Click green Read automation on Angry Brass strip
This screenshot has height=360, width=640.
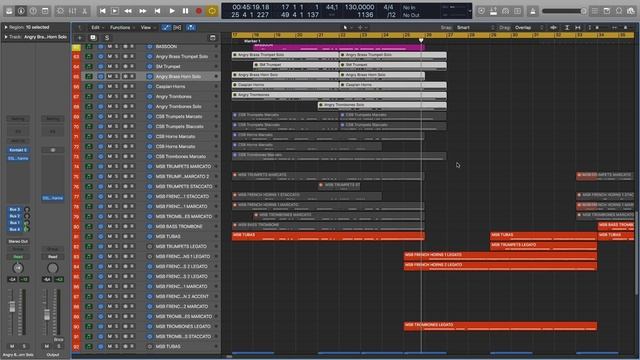18,257
